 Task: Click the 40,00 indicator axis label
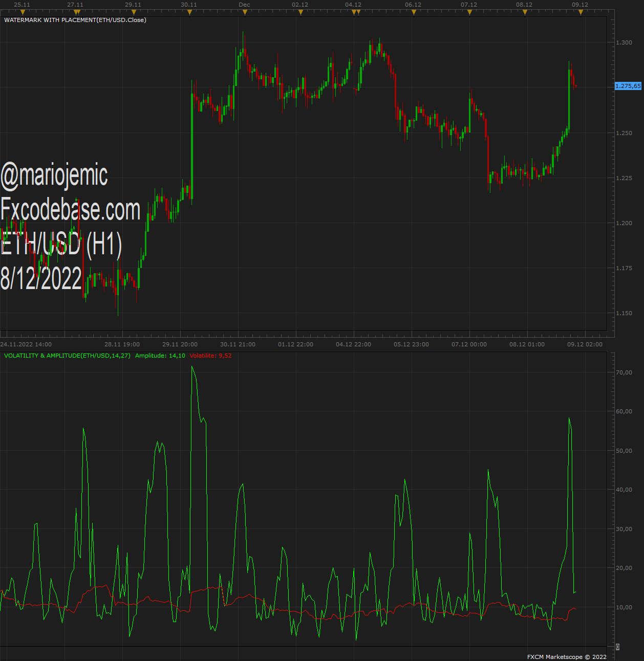tap(624, 490)
